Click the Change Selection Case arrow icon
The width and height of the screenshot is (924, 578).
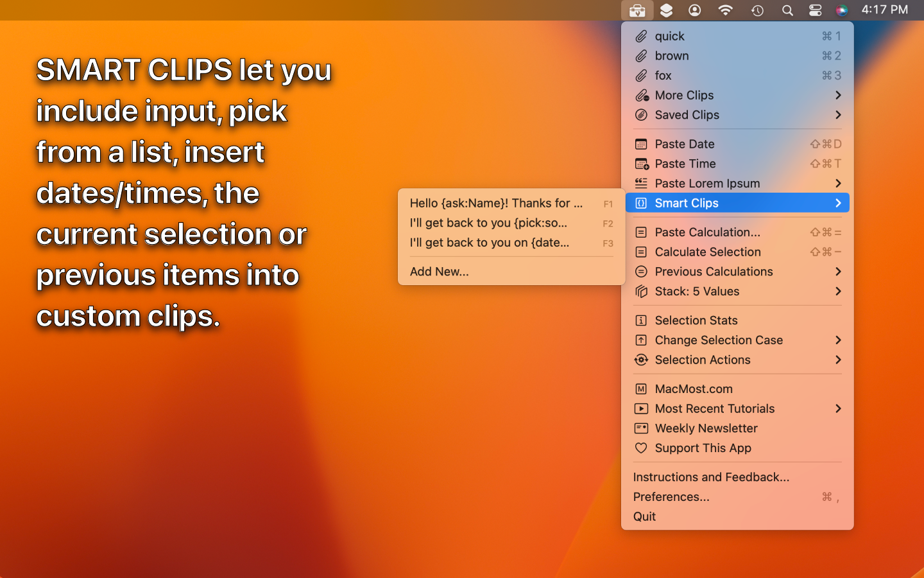(641, 340)
